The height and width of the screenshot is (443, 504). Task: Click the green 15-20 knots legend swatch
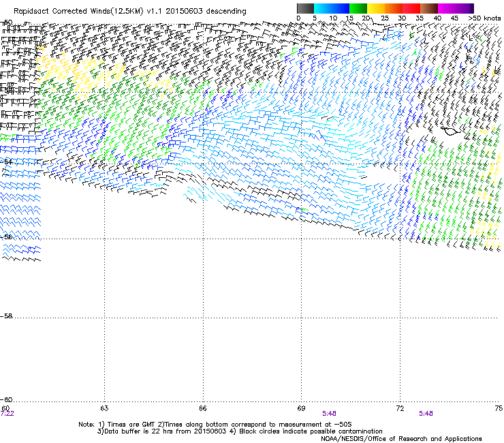[x=358, y=8]
